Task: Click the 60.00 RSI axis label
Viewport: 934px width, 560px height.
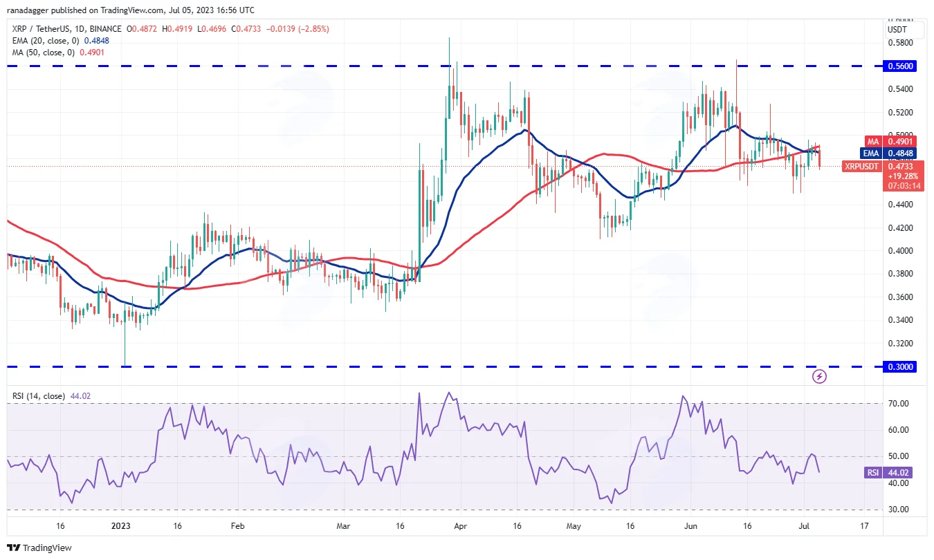Action: click(x=898, y=430)
